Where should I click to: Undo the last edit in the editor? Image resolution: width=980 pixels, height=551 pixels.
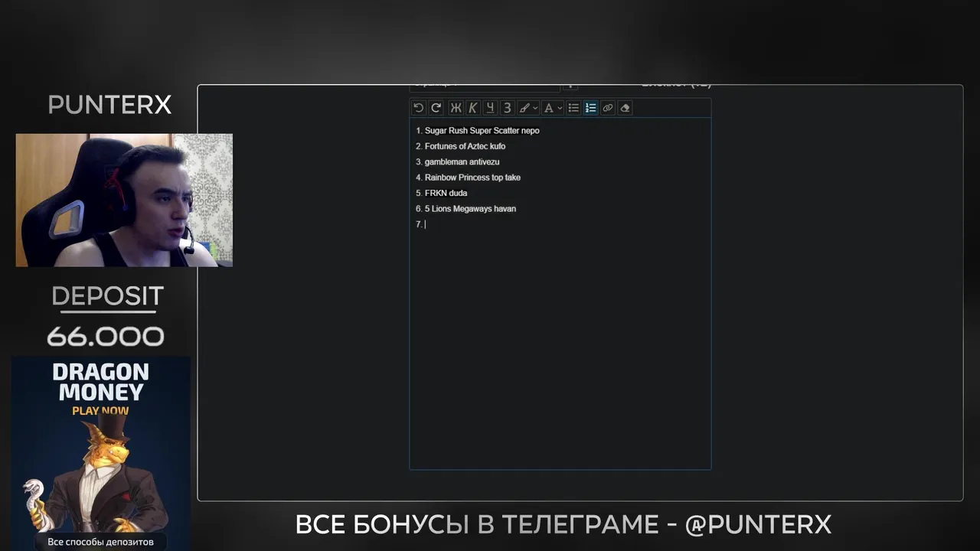[x=418, y=108]
